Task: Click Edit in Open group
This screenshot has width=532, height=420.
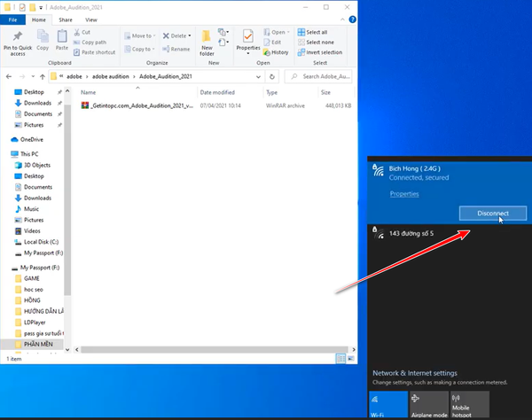Action: point(272,43)
